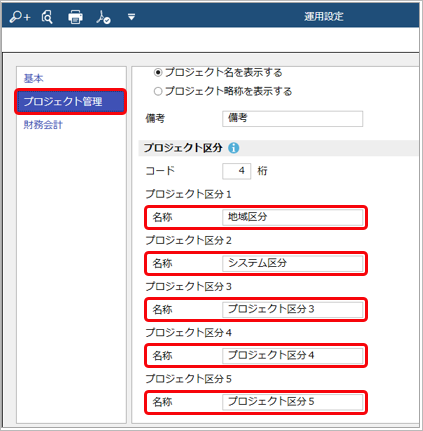Click the プロジェクト区分４ name field

292,356
